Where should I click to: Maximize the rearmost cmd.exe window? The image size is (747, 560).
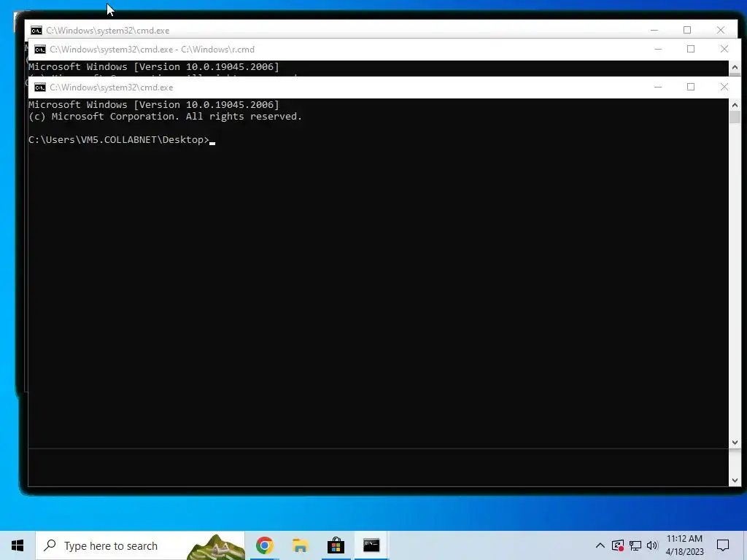pos(687,30)
